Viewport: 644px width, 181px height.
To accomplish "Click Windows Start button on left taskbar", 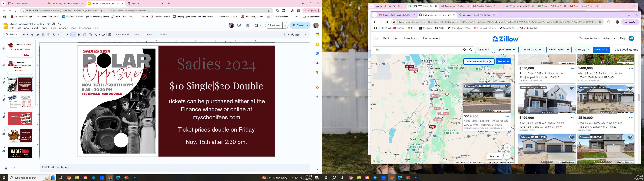I will (x=4, y=178).
